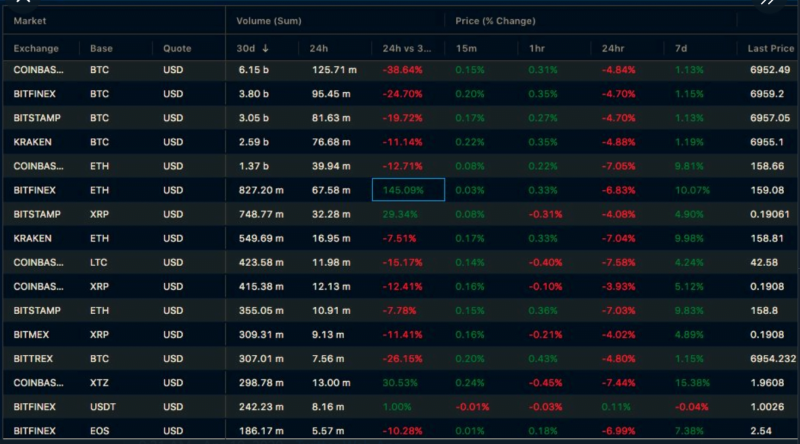This screenshot has width=800, height=444.
Task: Sort by the Last Price column
Action: (x=770, y=48)
